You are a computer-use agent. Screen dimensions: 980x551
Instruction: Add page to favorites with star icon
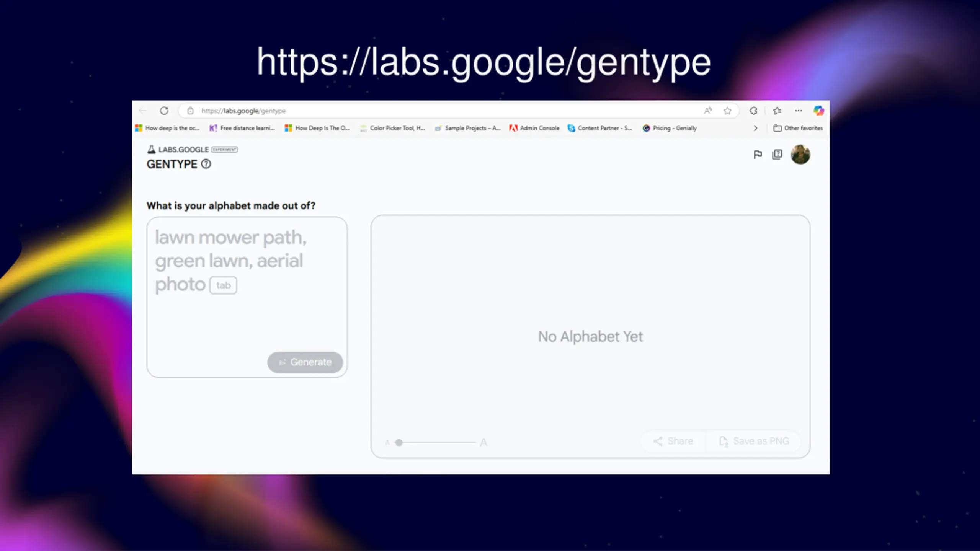pos(727,111)
